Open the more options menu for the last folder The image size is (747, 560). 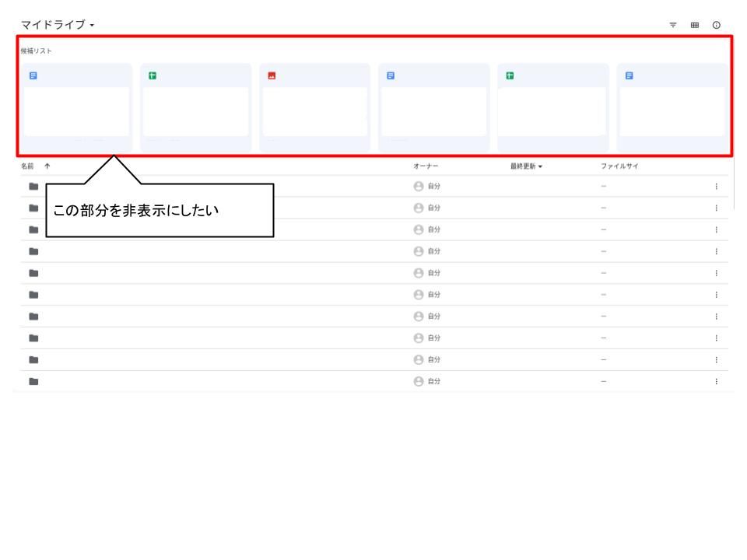716,381
